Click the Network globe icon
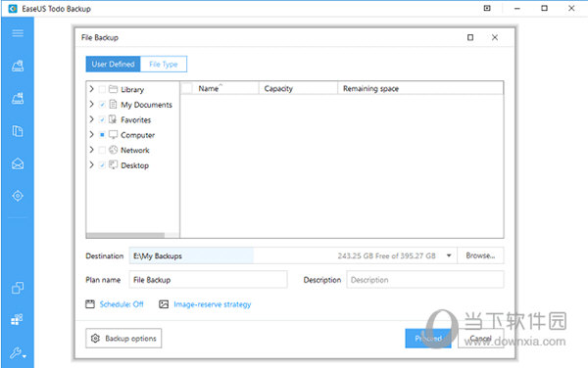Image resolution: width=588 pixels, height=368 pixels. click(113, 150)
